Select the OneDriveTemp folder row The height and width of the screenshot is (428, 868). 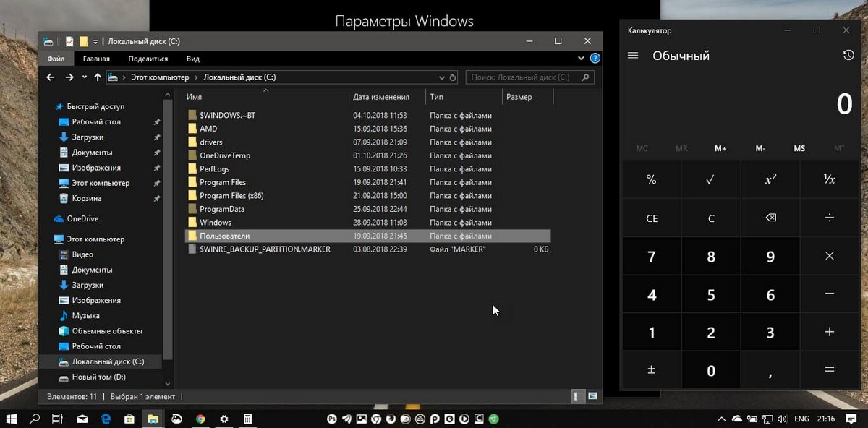click(368, 155)
